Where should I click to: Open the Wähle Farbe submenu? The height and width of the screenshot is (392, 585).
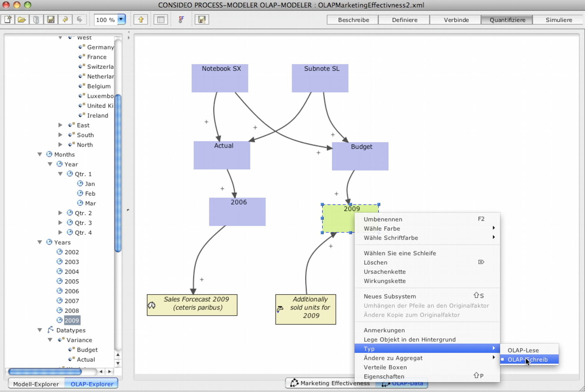coord(427,228)
